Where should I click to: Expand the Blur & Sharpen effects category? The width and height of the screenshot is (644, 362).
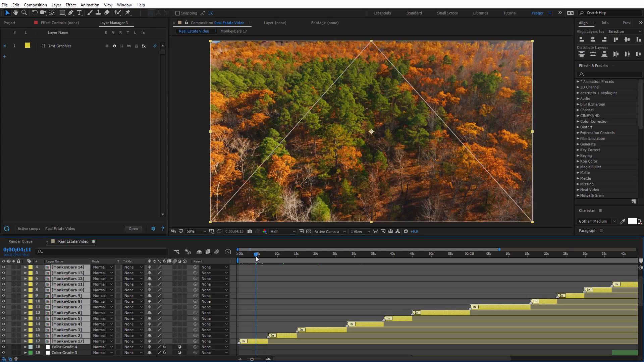pyautogui.click(x=578, y=104)
